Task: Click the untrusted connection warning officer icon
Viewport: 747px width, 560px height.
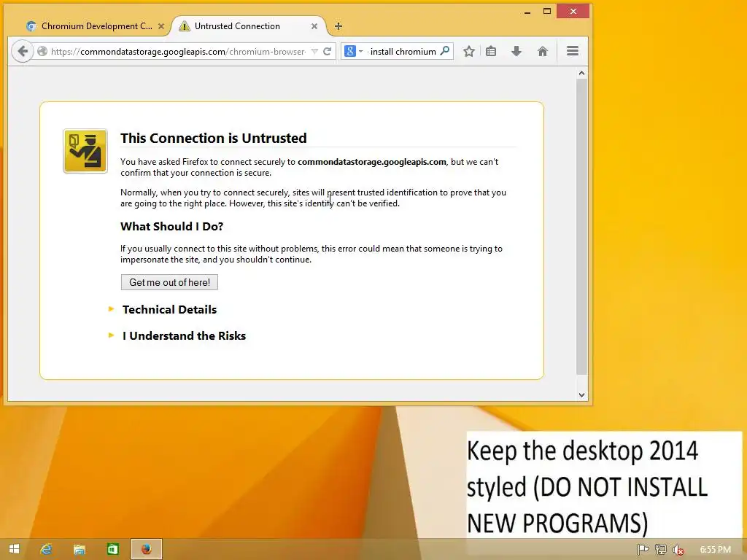Action: pos(85,151)
